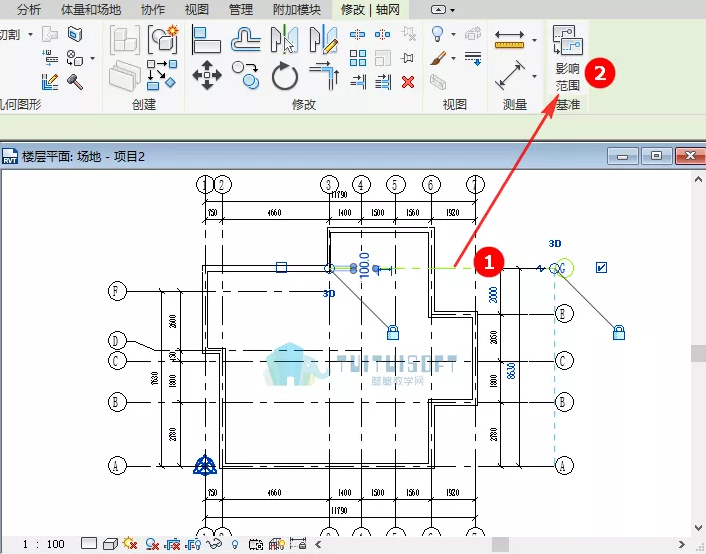This screenshot has height=554, width=706.
Task: Click the visual style icon in view bar
Action: click(x=109, y=544)
